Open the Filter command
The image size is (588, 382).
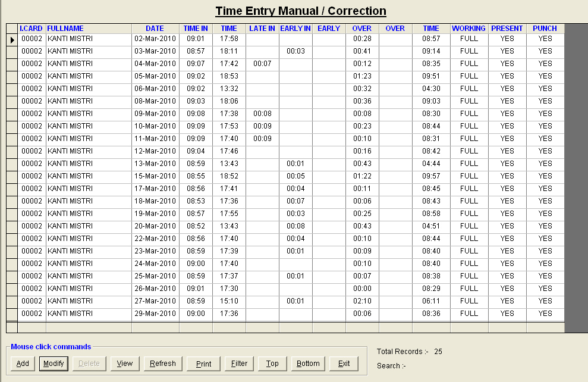point(240,364)
